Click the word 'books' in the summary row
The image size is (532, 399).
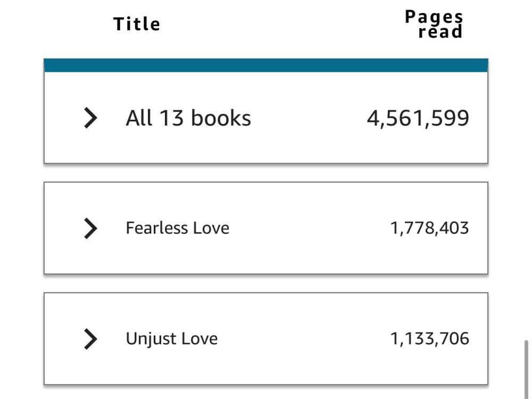pyautogui.click(x=221, y=118)
